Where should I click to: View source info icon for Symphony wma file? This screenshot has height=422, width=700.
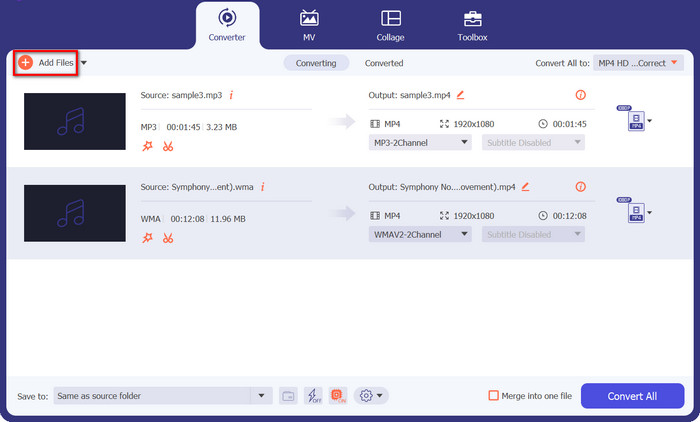click(x=262, y=187)
